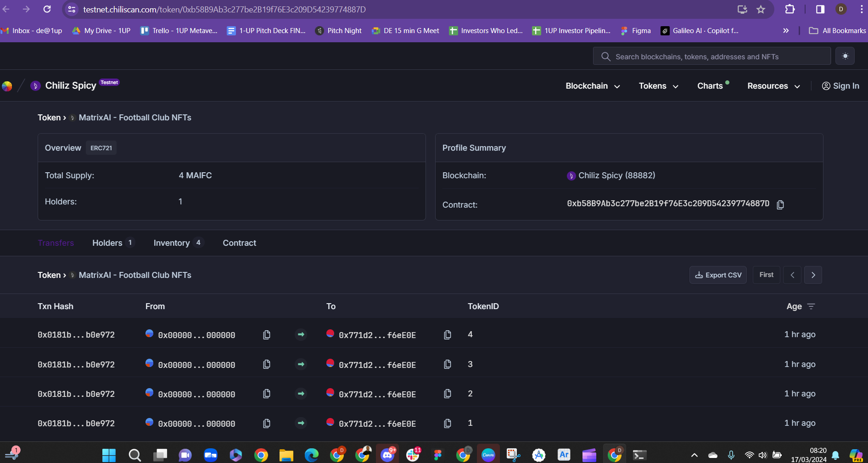Open Slack from the taskbar
The height and width of the screenshot is (463, 868).
(x=413, y=455)
